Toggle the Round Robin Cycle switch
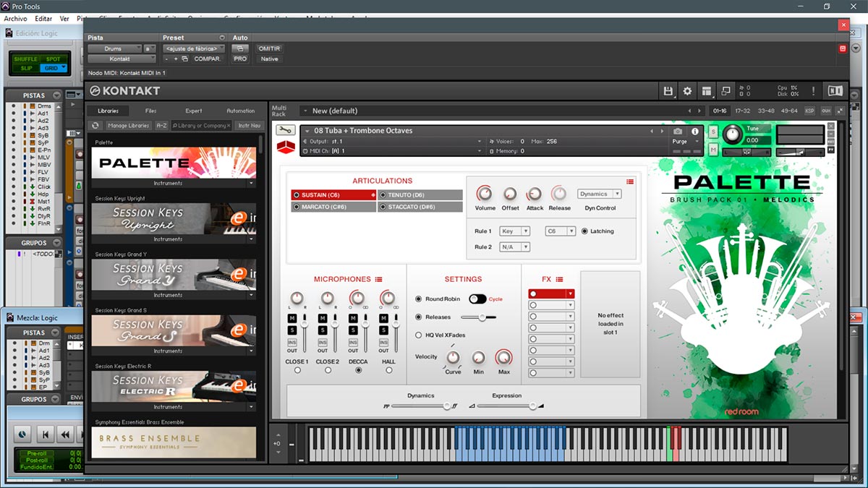This screenshot has width=868, height=488. [x=477, y=299]
